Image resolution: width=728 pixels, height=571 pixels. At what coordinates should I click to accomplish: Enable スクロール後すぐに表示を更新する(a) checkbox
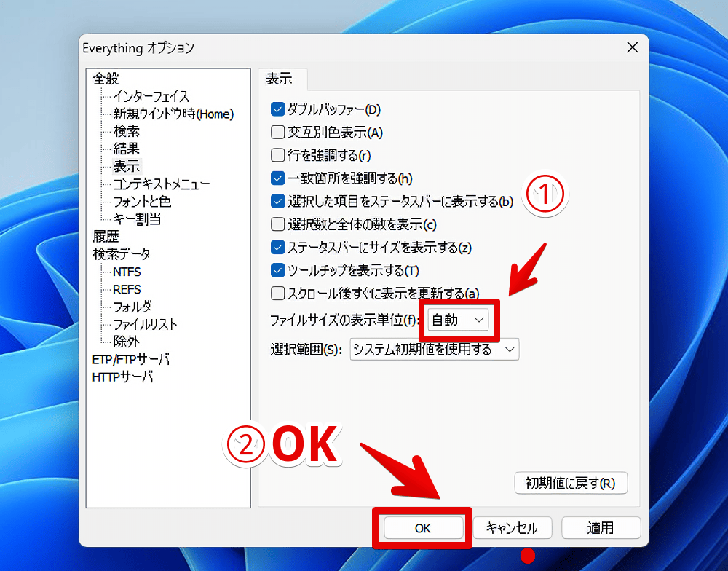pos(277,294)
